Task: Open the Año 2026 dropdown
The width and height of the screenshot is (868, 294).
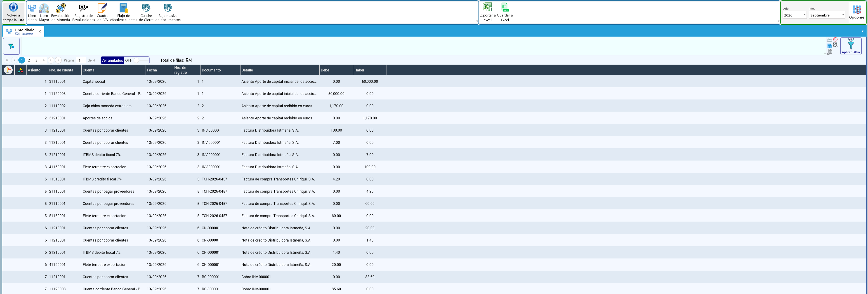Action: point(795,15)
